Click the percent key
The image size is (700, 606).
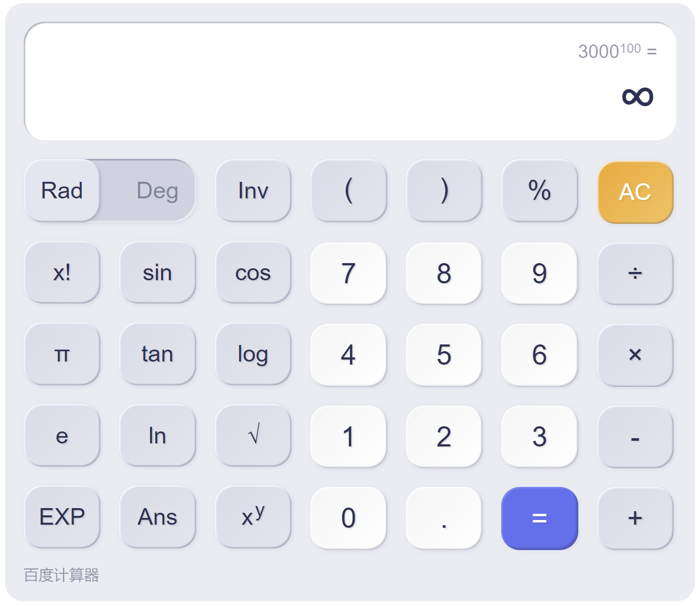[x=539, y=191]
